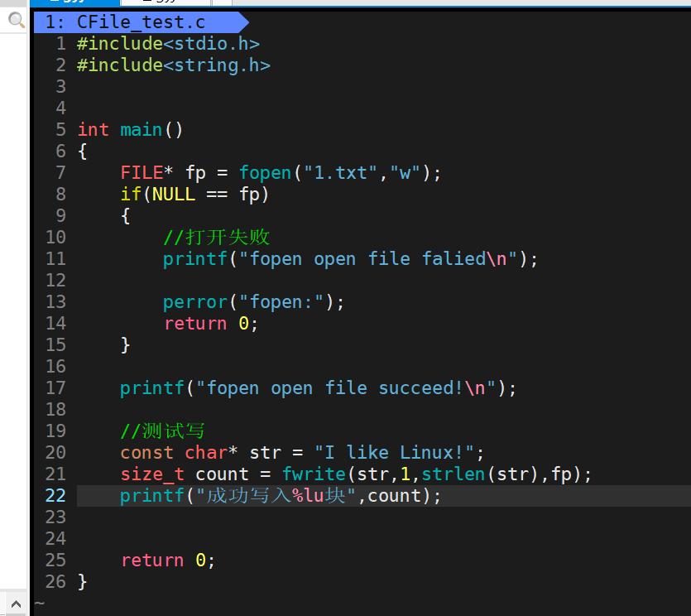Click line number 22 in the gutter
691x616 pixels.
55,496
